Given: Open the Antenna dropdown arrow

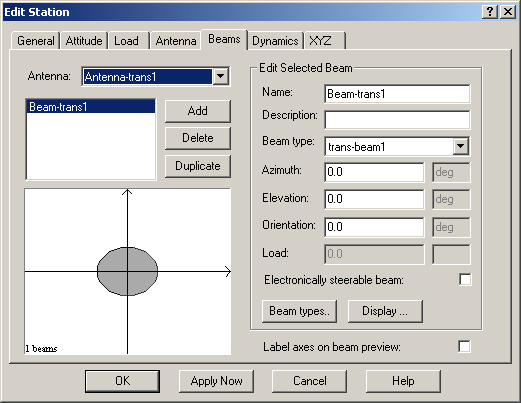Looking at the screenshot, I should click(220, 76).
